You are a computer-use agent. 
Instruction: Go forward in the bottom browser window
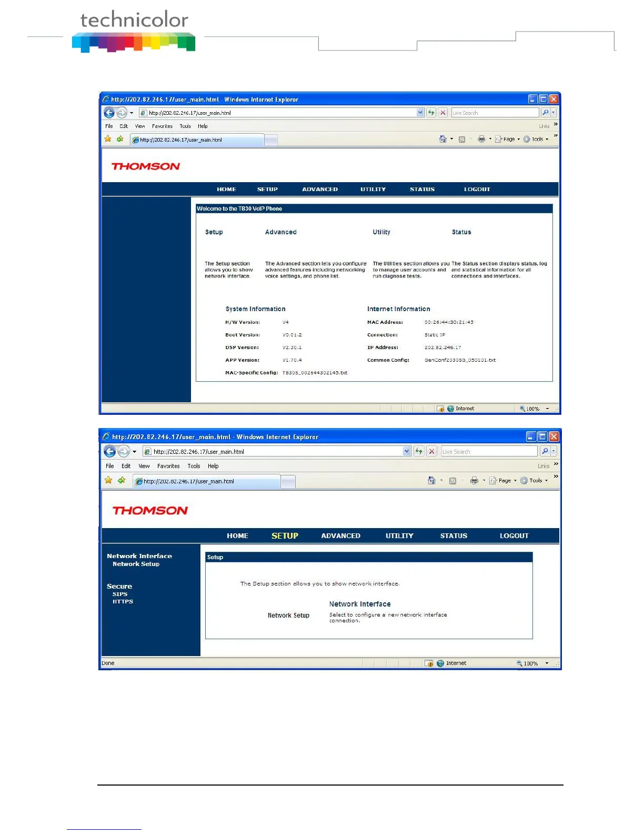point(123,451)
